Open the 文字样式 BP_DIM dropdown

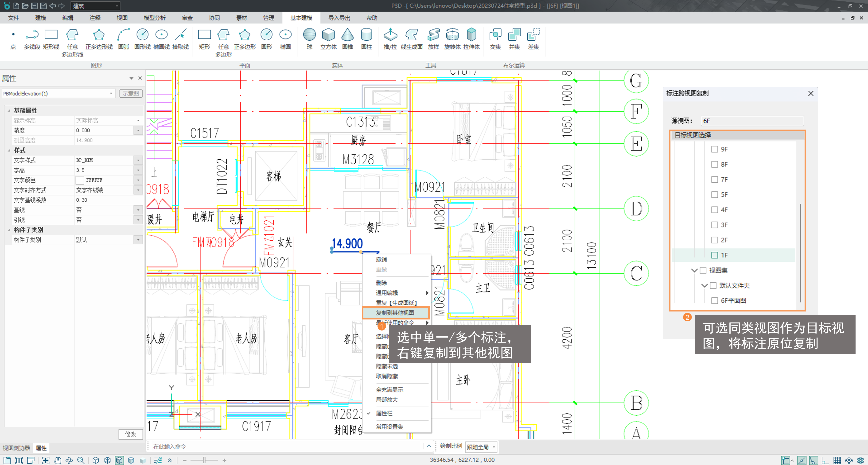[x=138, y=160]
